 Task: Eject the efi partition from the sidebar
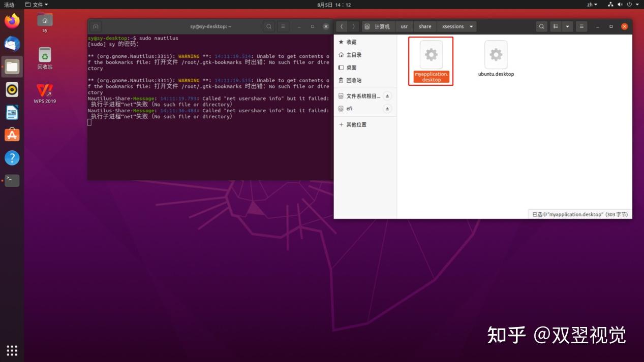[x=387, y=108]
